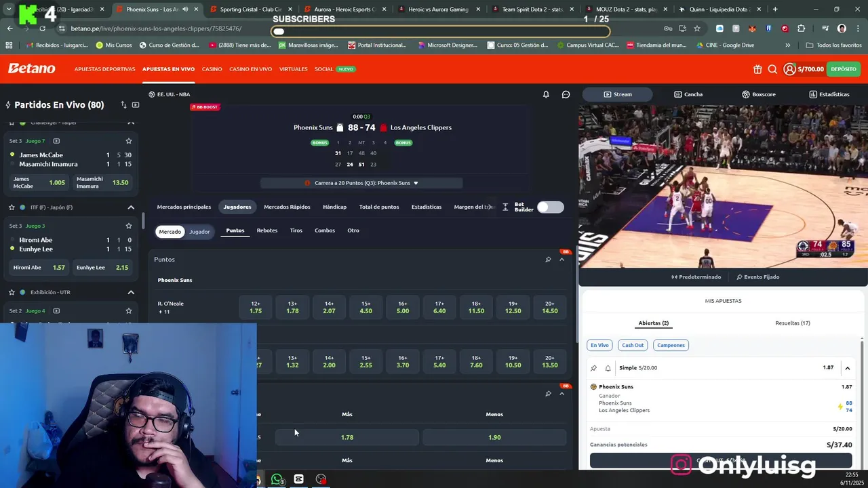868x488 pixels.
Task: Show more bookmarks with double chevron
Action: coord(787,45)
